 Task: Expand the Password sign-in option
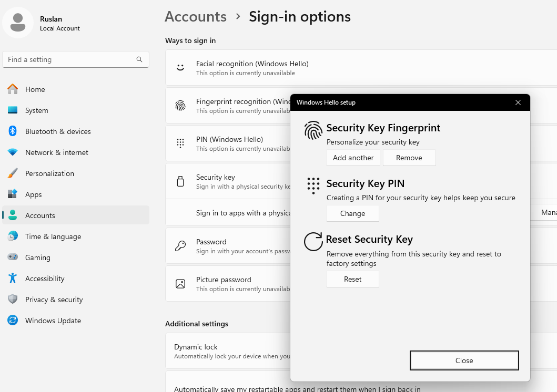click(231, 246)
